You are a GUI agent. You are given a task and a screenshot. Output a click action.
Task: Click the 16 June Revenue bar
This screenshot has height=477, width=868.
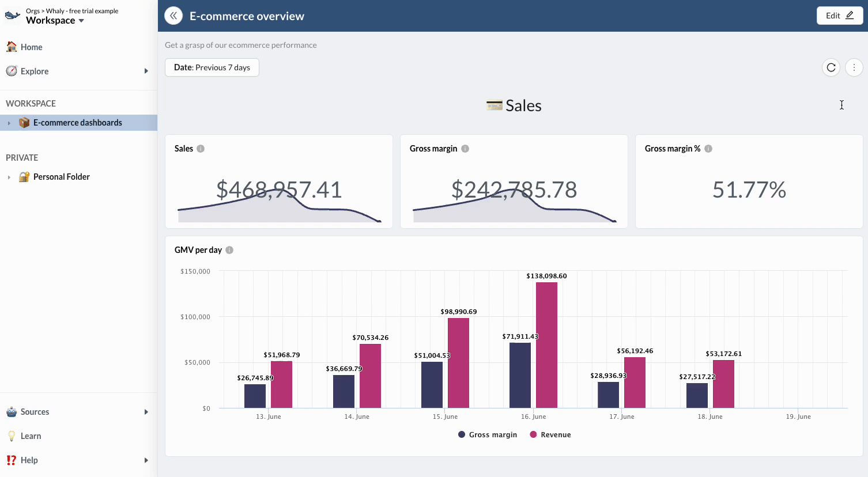(x=546, y=346)
